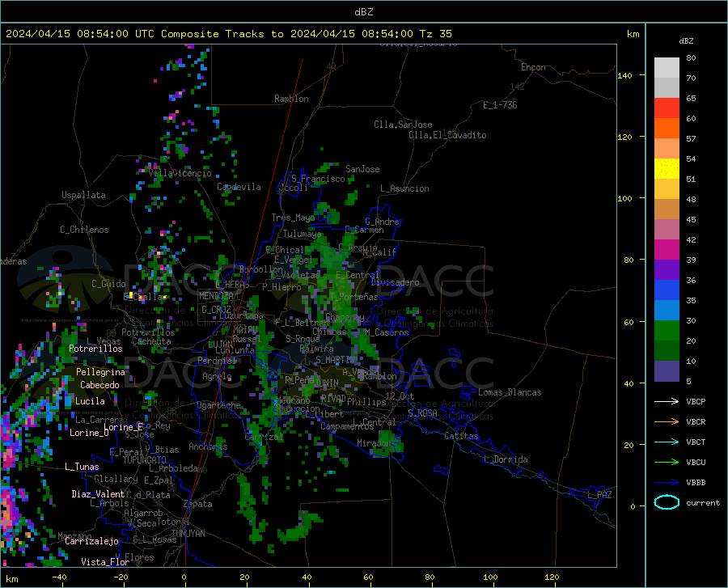Click the white VBCP arrow in legend
The height and width of the screenshot is (588, 728).
pyautogui.click(x=667, y=401)
